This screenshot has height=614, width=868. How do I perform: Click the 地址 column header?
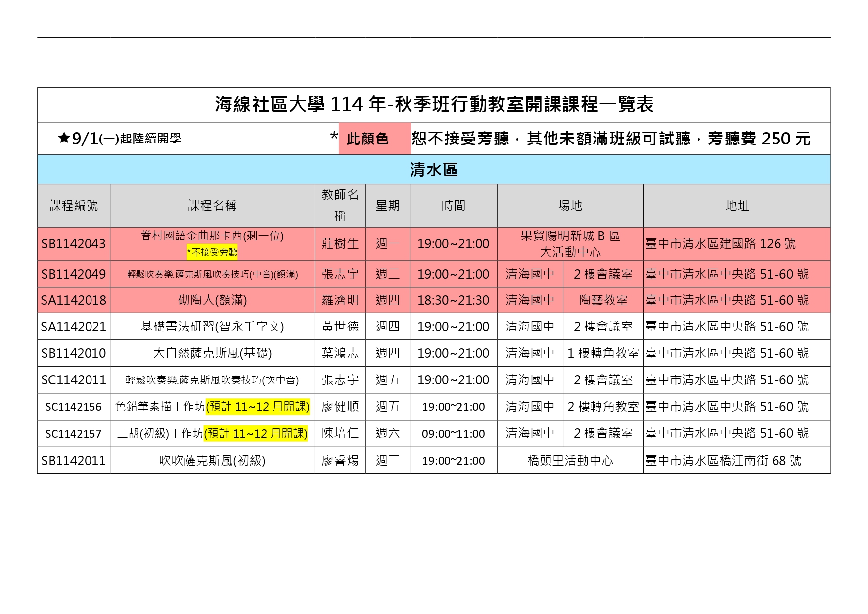click(737, 206)
